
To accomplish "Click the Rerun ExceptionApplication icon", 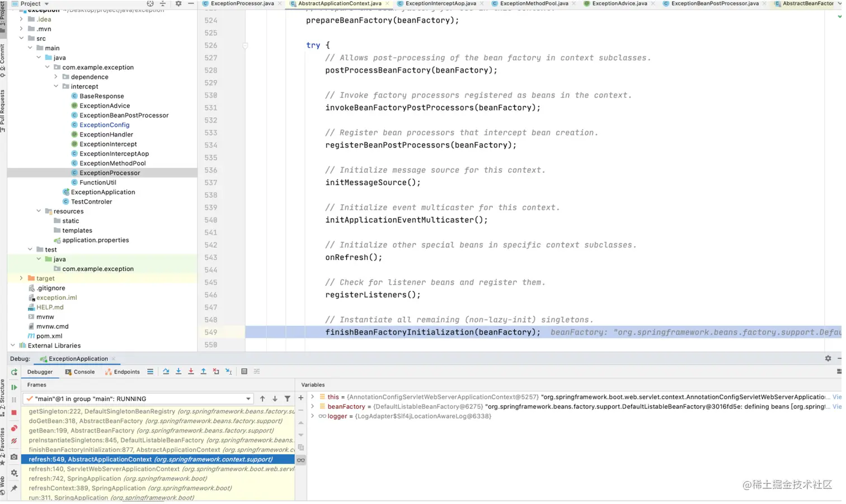I will click(x=14, y=372).
